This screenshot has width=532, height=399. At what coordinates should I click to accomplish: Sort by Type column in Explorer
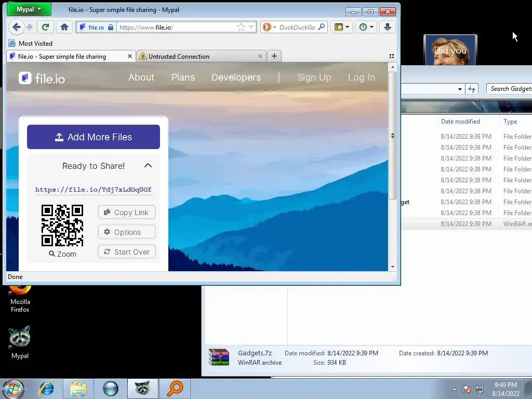(510, 122)
